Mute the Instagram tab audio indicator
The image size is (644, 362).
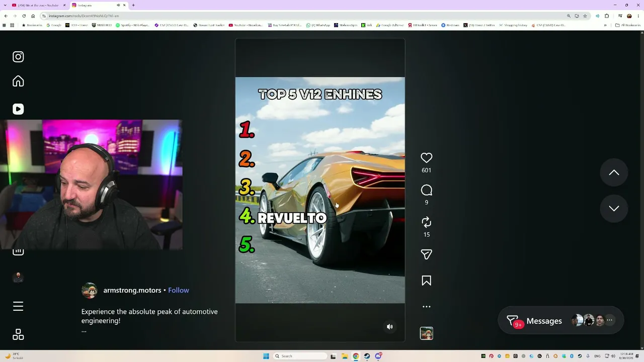point(118,5)
